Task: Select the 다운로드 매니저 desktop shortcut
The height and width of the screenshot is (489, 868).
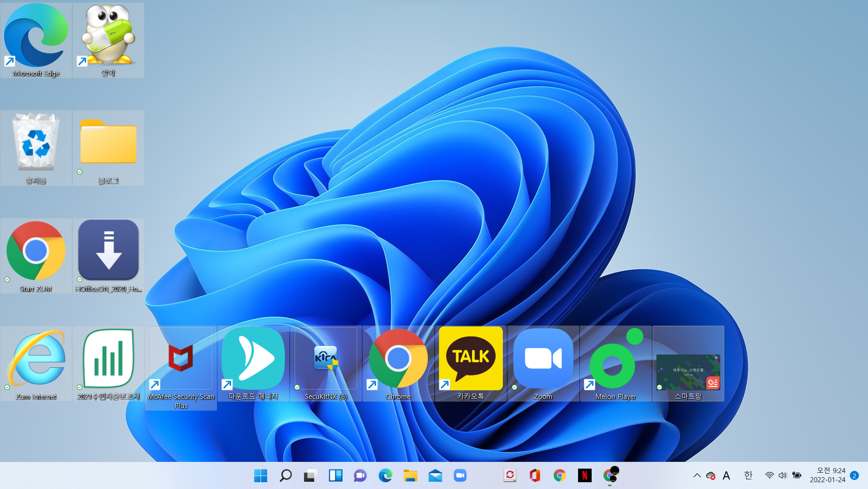Action: click(253, 364)
